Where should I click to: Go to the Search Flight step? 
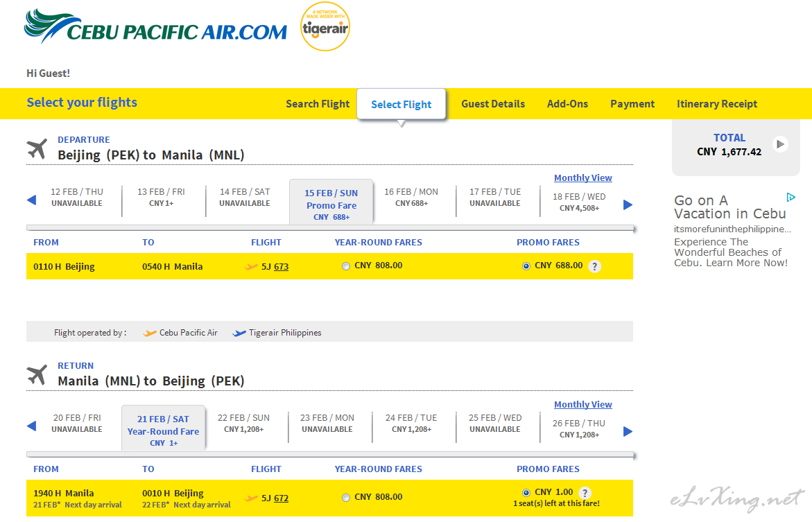point(318,104)
